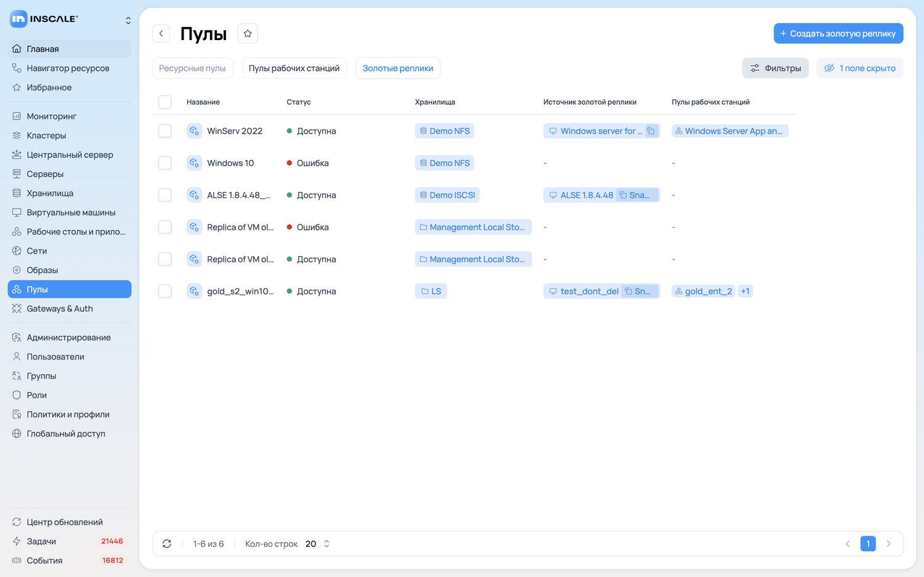The height and width of the screenshot is (577, 924).
Task: Select the Золотые реплики tab
Action: 398,68
